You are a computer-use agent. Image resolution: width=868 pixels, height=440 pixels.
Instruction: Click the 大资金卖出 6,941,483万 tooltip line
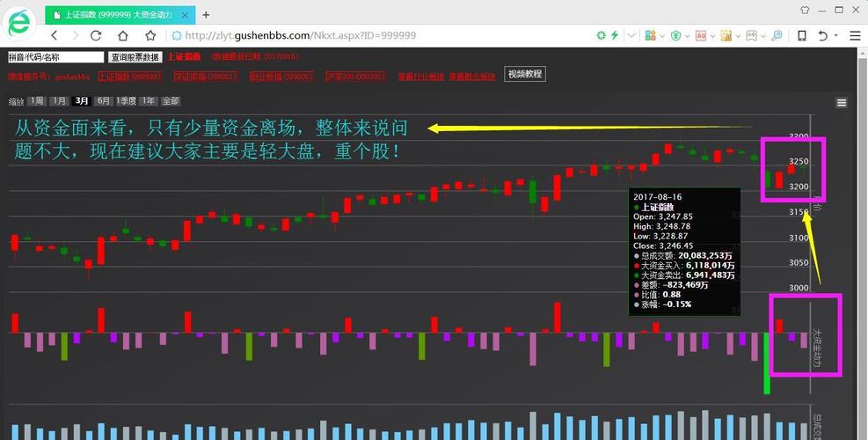684,275
